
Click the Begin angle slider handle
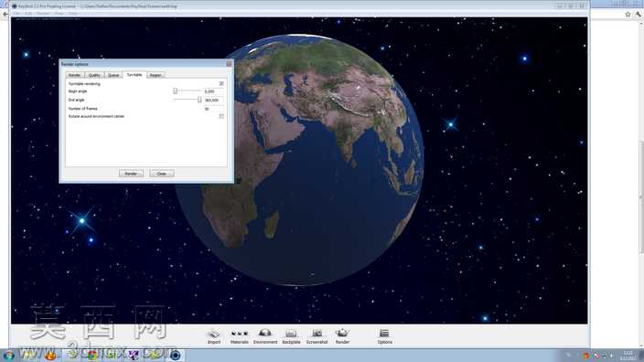(x=176, y=91)
